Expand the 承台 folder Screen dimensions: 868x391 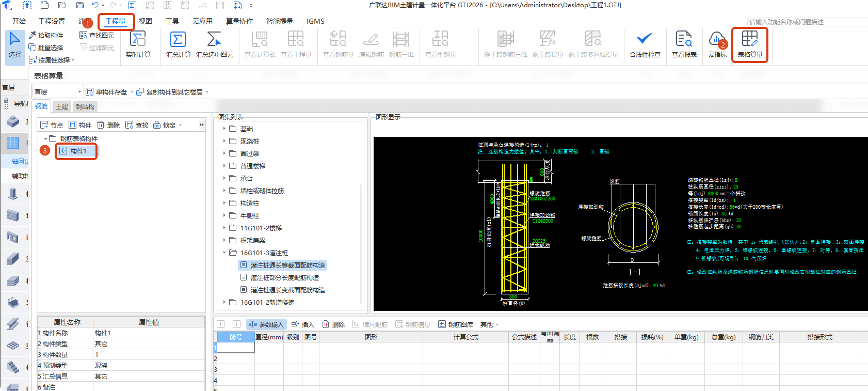click(x=224, y=178)
